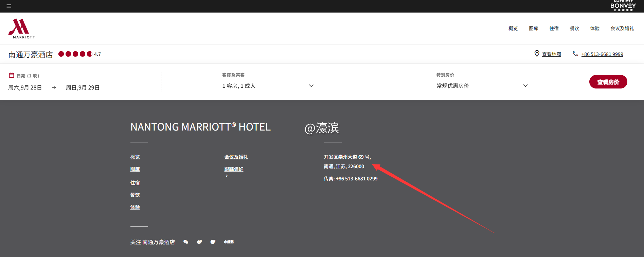Open the WeChat social icon in footer
Screen dimensions: 644x257
click(x=186, y=242)
